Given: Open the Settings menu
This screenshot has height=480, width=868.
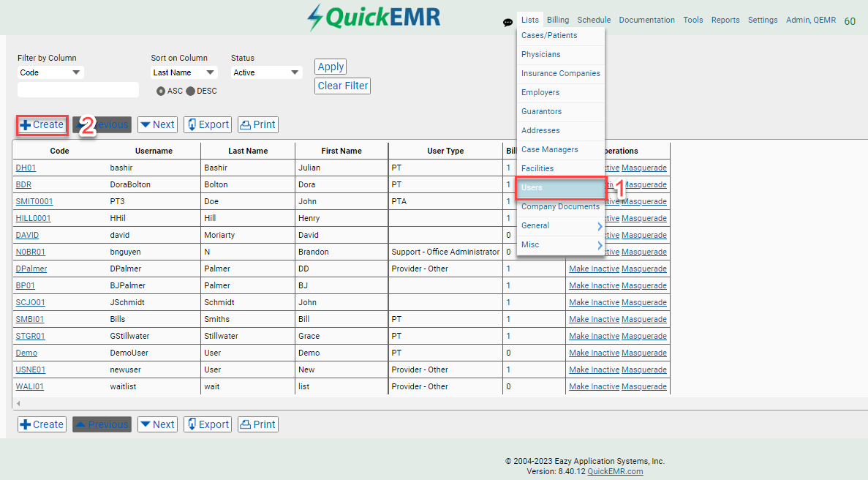Looking at the screenshot, I should (763, 20).
